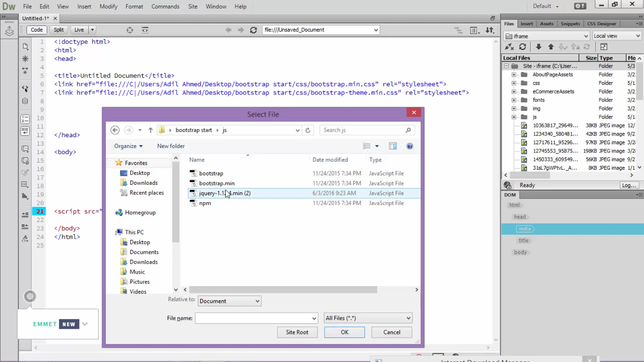
Task: Switch to Split view
Action: click(59, 30)
